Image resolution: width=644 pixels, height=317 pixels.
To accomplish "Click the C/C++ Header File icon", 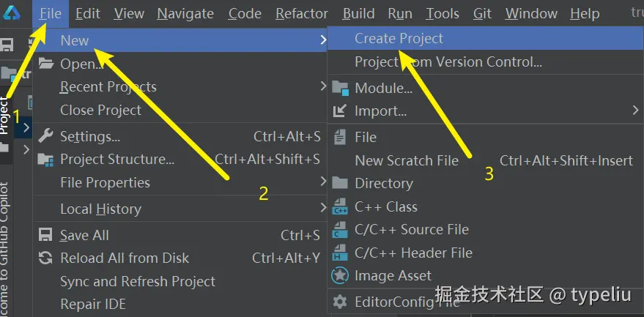I will tap(340, 253).
